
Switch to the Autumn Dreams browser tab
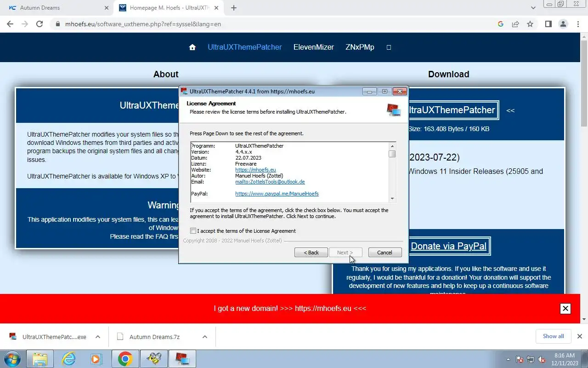point(57,8)
